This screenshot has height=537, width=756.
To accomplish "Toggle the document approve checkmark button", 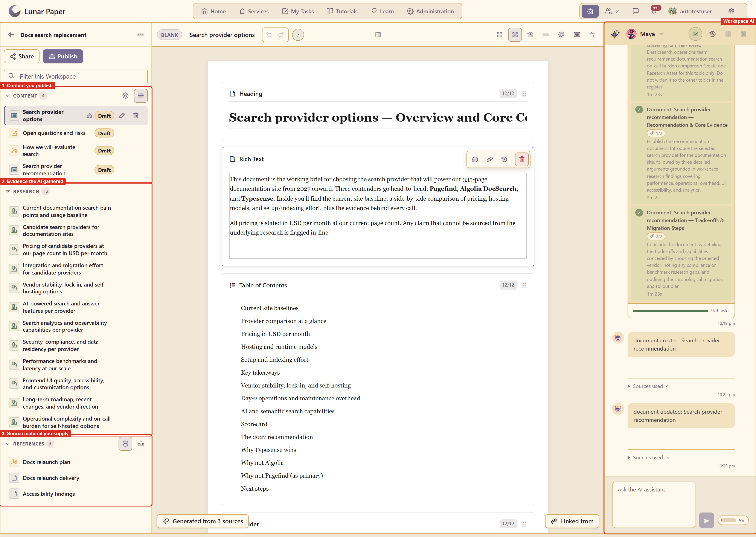I will (298, 35).
